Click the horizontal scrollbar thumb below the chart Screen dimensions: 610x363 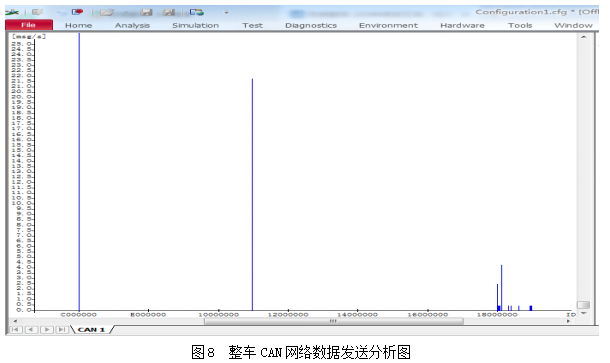pyautogui.click(x=334, y=321)
